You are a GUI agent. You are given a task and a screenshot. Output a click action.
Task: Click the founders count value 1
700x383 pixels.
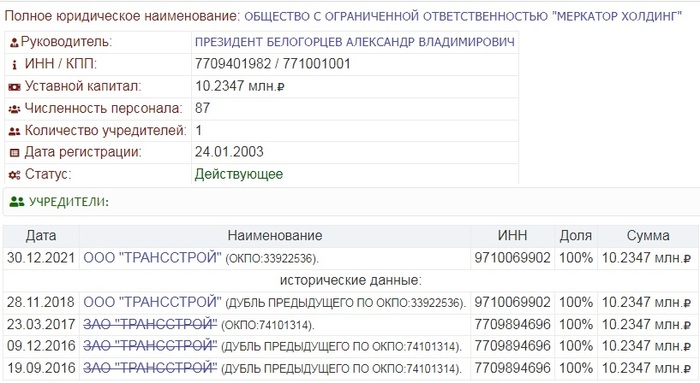[x=199, y=130]
